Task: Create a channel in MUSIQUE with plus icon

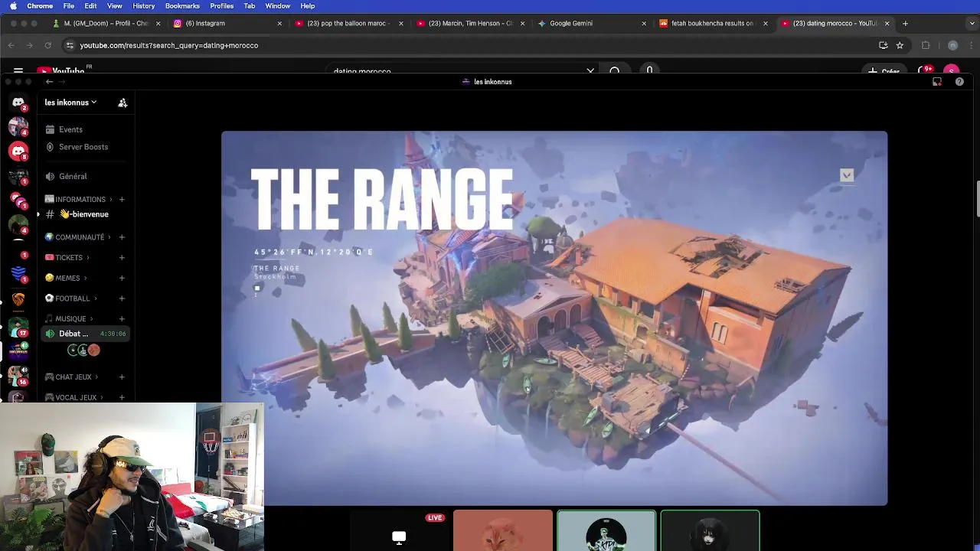Action: click(x=122, y=318)
